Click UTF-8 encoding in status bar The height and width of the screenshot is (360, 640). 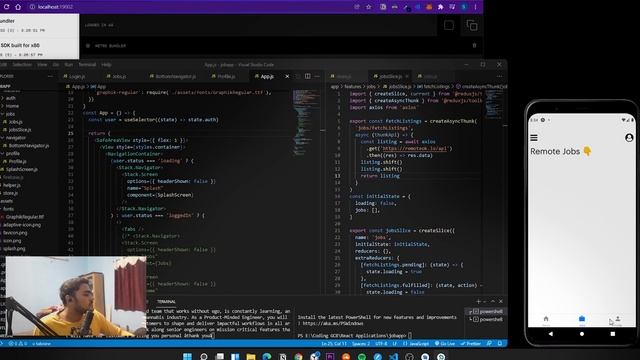tap(381, 344)
